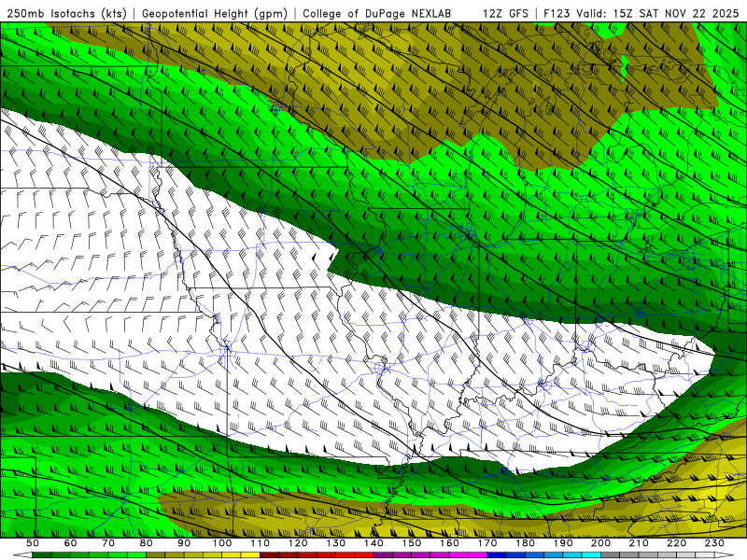Click the 230 kt label on color scale
This screenshot has height=560, width=747.
click(x=714, y=543)
